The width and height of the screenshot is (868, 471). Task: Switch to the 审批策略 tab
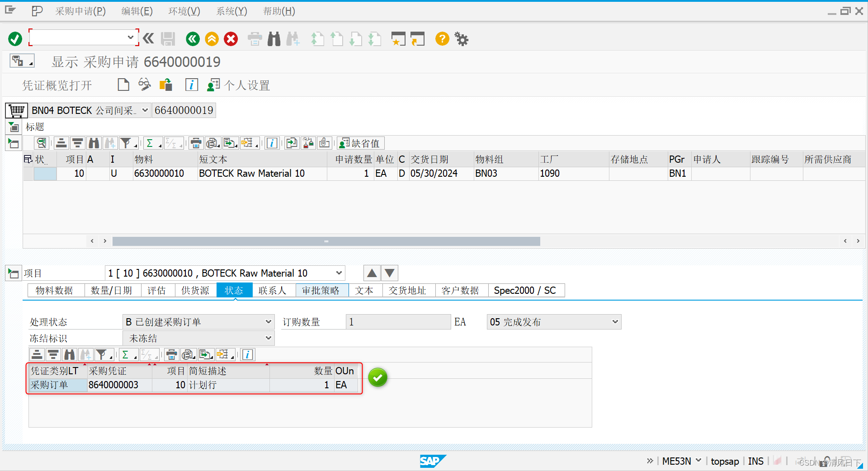pyautogui.click(x=321, y=290)
